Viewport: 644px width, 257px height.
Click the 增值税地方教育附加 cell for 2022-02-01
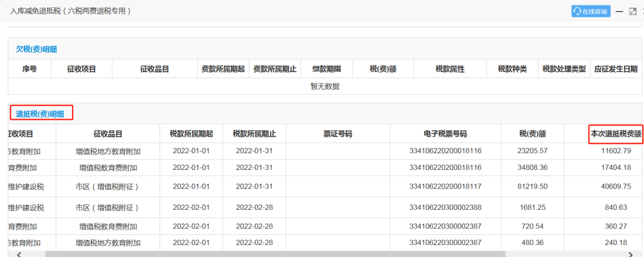coord(108,243)
